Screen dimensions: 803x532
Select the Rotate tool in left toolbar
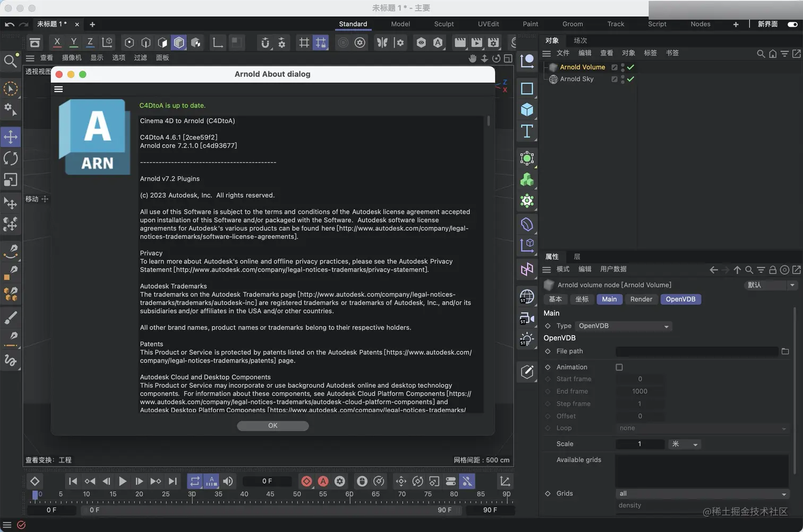pos(11,158)
